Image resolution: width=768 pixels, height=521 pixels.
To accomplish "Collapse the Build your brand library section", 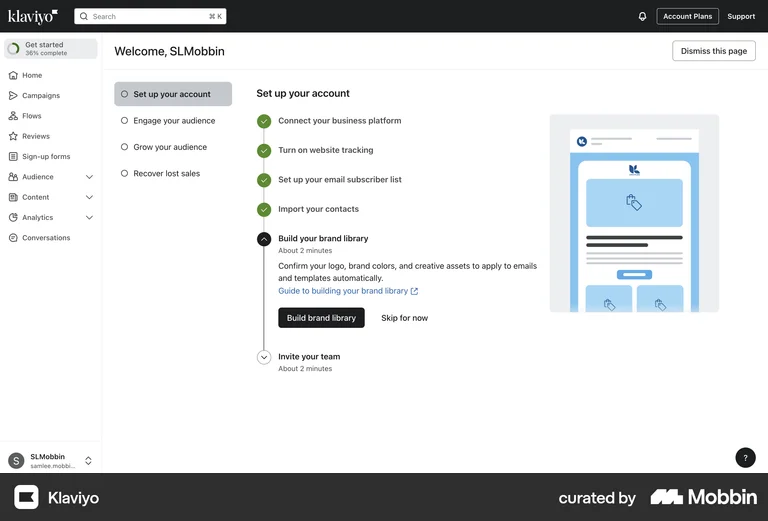I will click(x=264, y=239).
